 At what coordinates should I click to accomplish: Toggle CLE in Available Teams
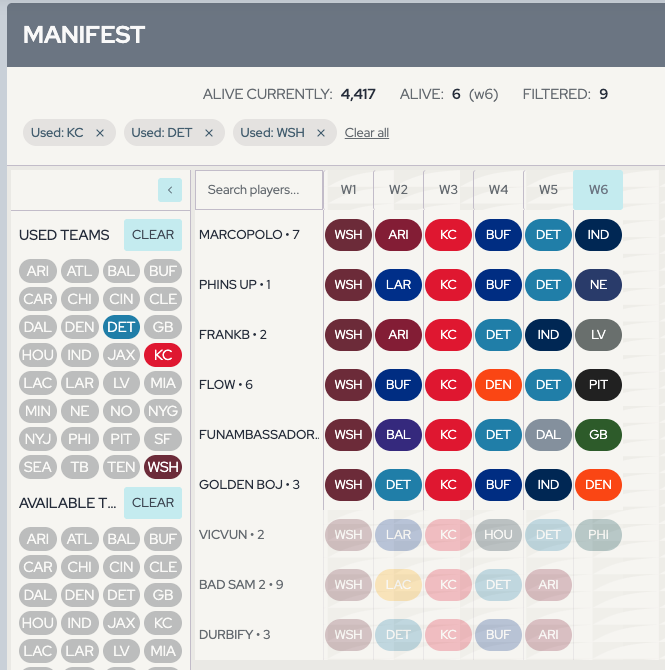[163, 567]
